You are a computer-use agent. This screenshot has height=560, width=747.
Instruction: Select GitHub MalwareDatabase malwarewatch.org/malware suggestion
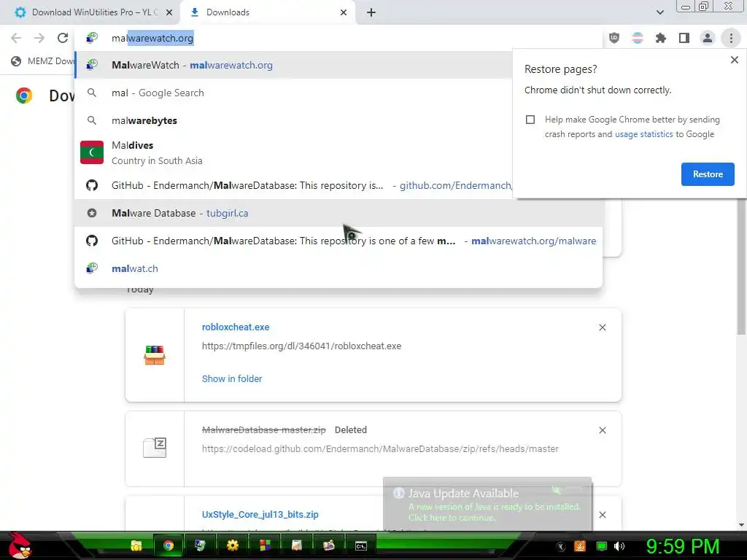tap(338, 241)
